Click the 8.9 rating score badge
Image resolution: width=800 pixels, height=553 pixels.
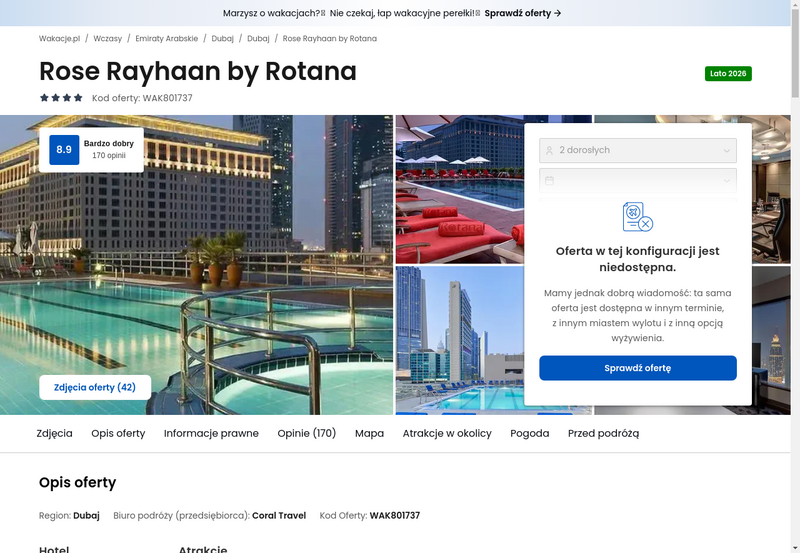coord(64,150)
